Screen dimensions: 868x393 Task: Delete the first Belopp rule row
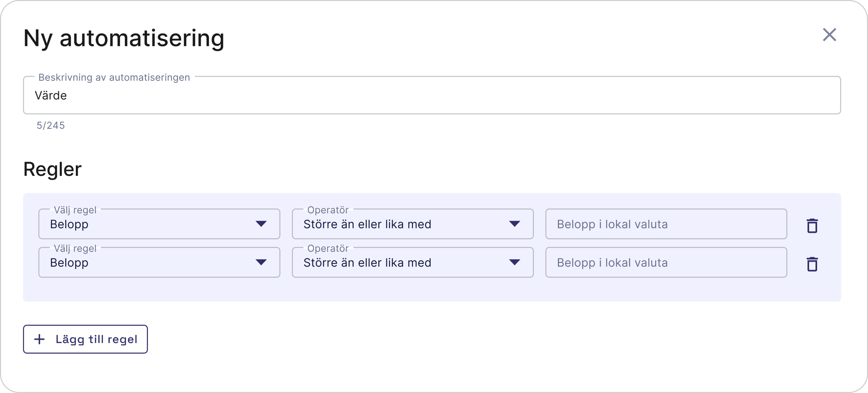pyautogui.click(x=811, y=225)
